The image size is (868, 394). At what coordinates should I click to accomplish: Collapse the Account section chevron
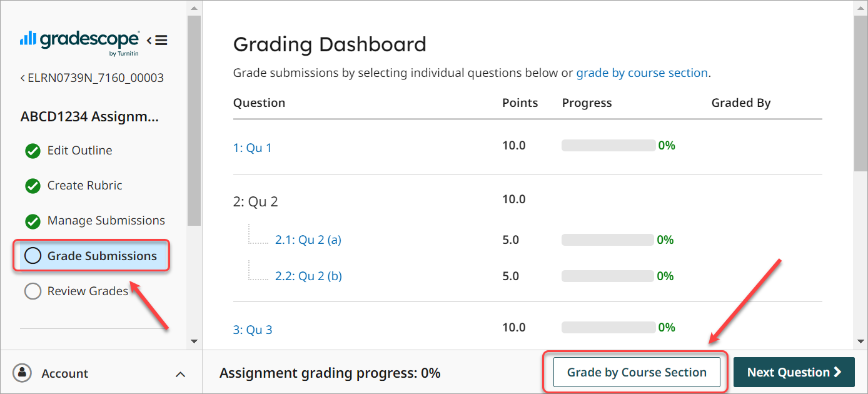click(180, 373)
